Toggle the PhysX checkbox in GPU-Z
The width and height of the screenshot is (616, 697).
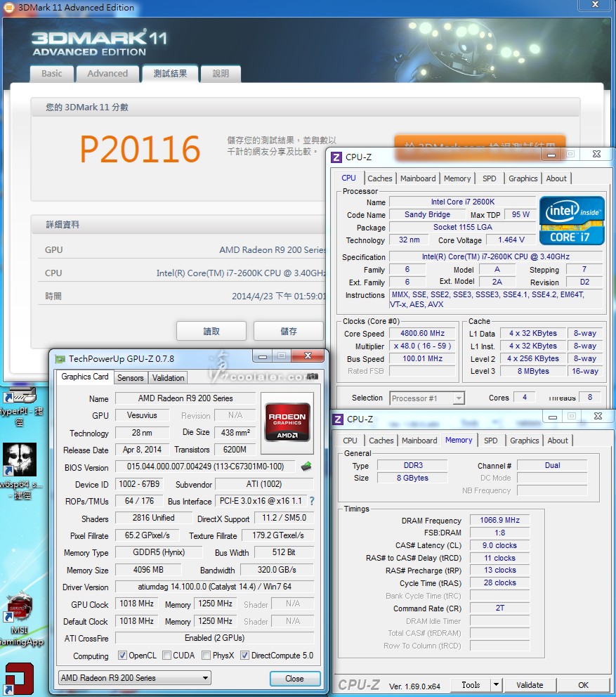point(206,656)
